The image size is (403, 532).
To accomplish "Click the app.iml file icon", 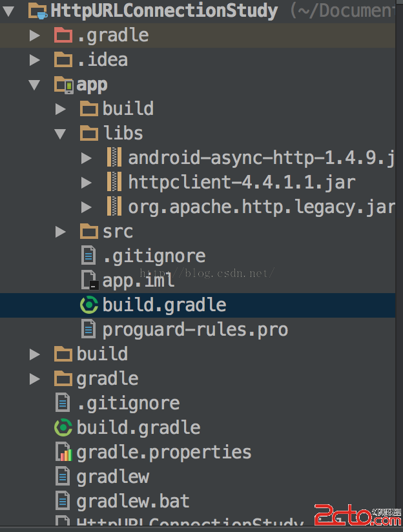I will 89,280.
